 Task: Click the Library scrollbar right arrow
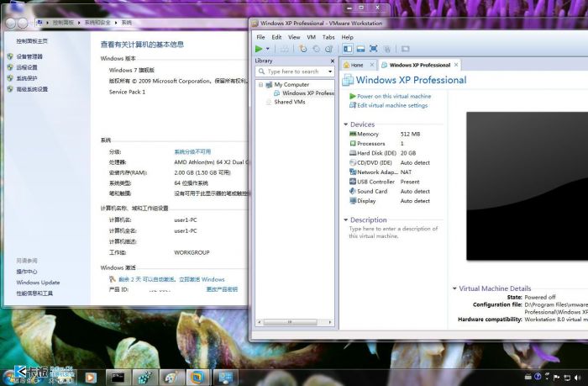(x=330, y=322)
